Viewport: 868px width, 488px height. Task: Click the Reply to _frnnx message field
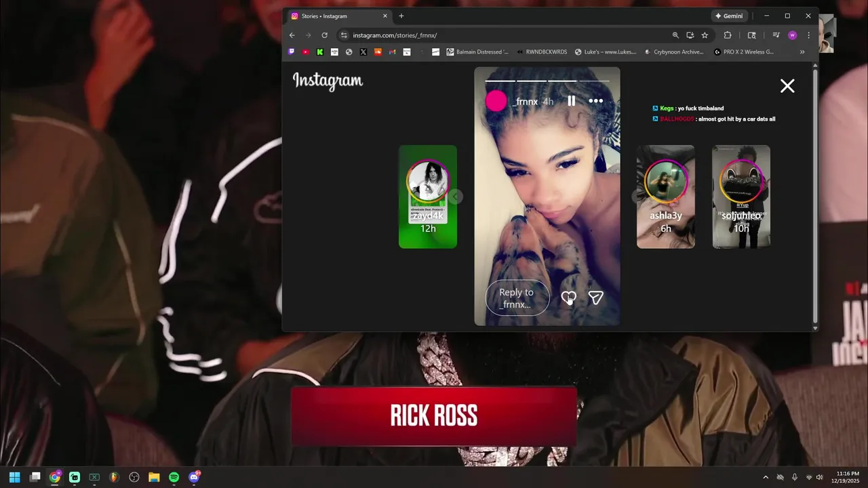pyautogui.click(x=517, y=298)
